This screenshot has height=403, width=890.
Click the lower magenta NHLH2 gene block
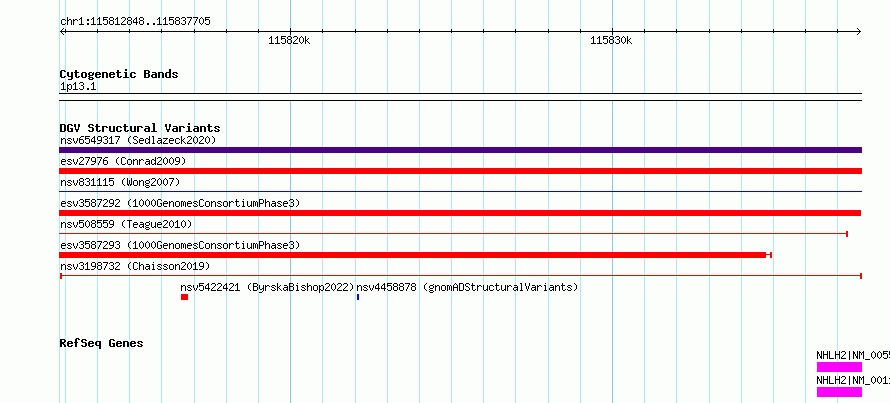pos(839,392)
